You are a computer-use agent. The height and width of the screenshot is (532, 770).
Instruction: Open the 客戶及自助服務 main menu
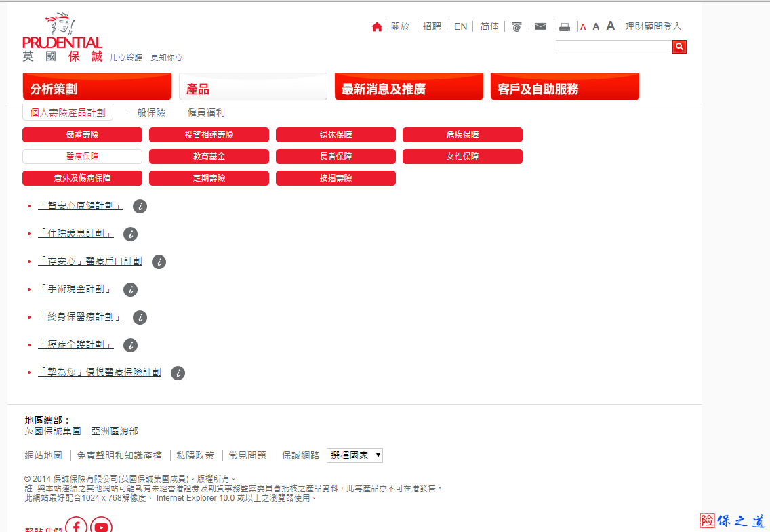(565, 87)
